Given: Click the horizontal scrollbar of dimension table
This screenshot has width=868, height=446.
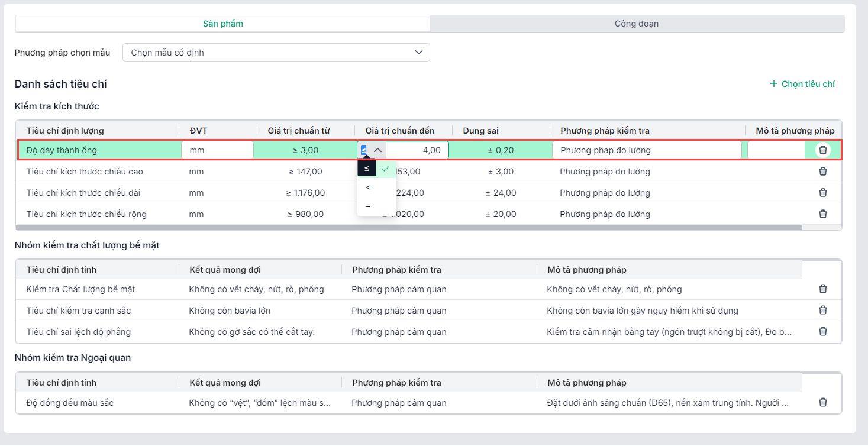Looking at the screenshot, I should [408, 227].
